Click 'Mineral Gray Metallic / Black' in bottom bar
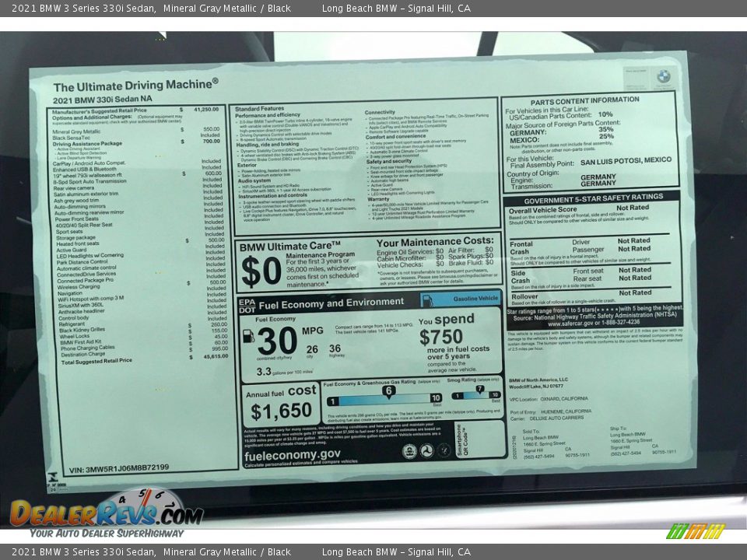The image size is (747, 560). point(226,552)
